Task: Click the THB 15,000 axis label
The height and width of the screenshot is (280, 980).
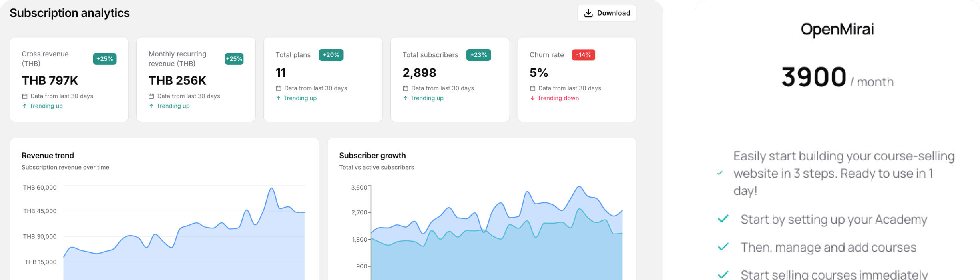Action: pos(41,262)
